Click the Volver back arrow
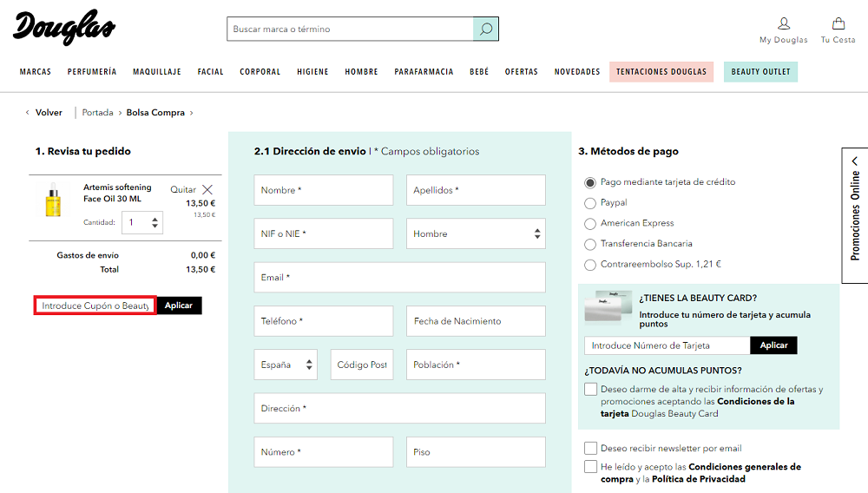Screen dimensions: 868x493 coord(28,113)
